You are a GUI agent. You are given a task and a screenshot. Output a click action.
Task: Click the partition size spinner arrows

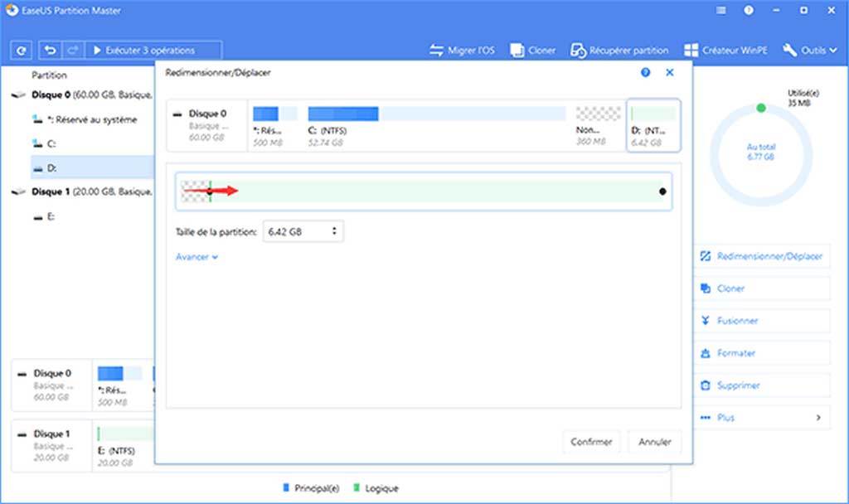click(335, 232)
